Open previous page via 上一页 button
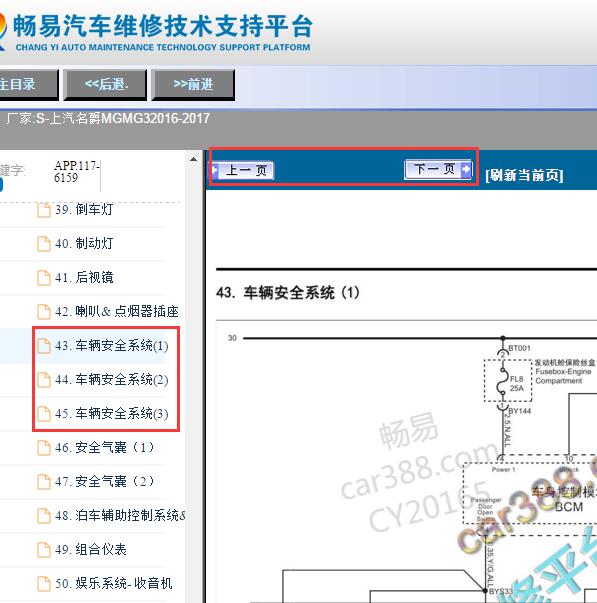 pos(242,170)
